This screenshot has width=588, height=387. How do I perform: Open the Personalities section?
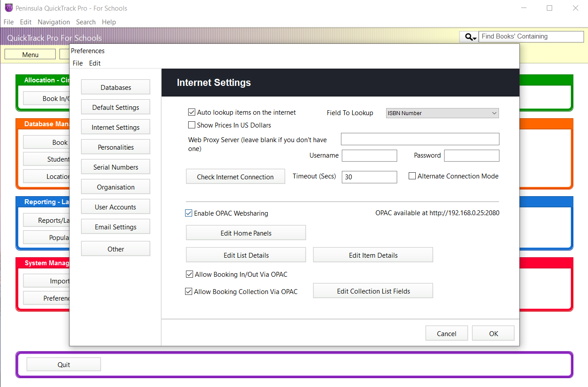pos(116,147)
